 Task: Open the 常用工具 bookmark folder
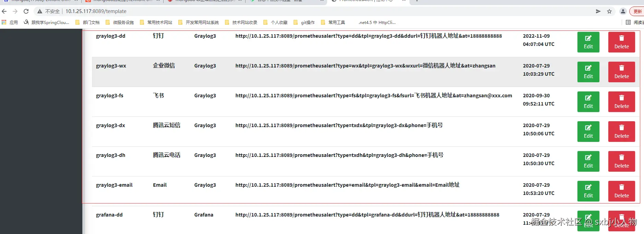[x=333, y=22]
